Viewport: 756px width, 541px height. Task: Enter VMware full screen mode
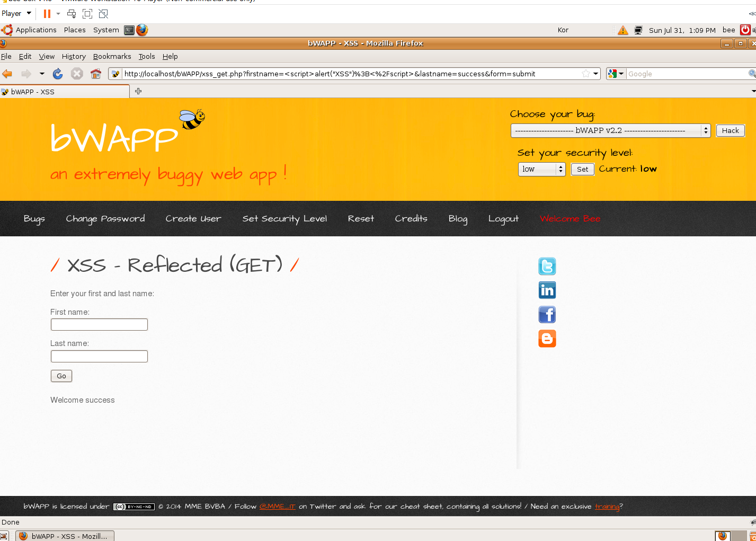click(x=87, y=14)
